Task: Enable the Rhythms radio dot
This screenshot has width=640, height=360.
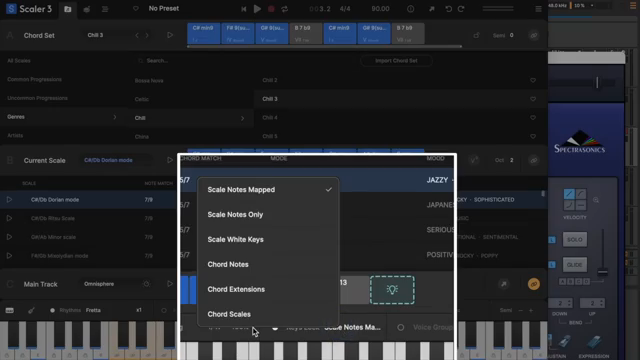Action: point(52,311)
